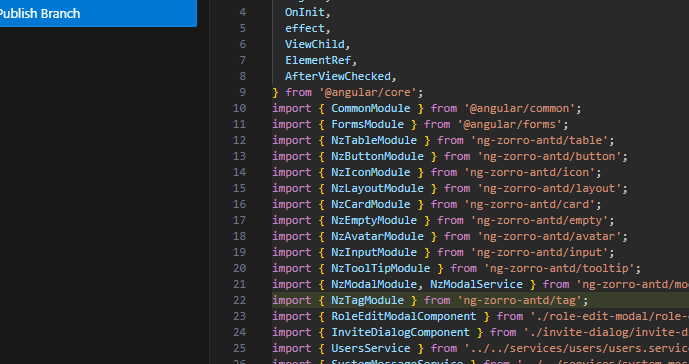Screen dimensions: 689x364
Task: Click the ViewChild identifier
Action: coord(315,44)
